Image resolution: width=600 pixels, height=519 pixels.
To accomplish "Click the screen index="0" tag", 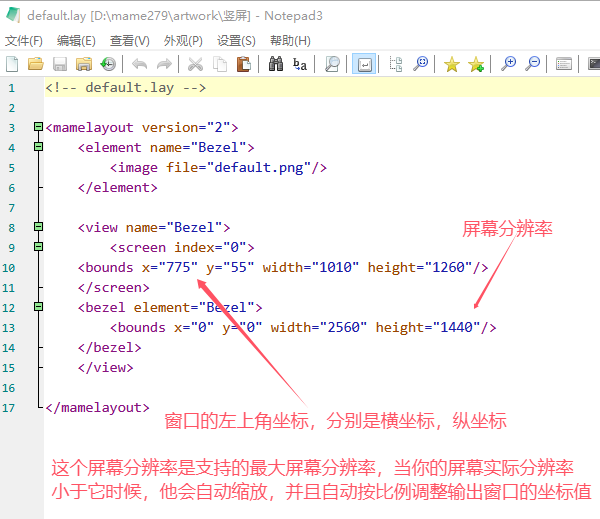I will coord(182,248).
